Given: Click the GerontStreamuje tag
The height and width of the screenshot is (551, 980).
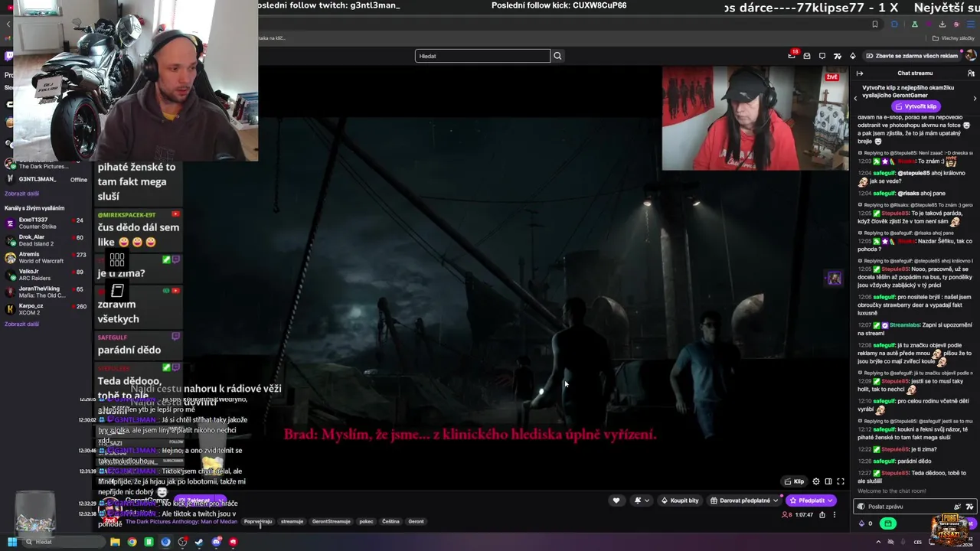Looking at the screenshot, I should pos(331,521).
